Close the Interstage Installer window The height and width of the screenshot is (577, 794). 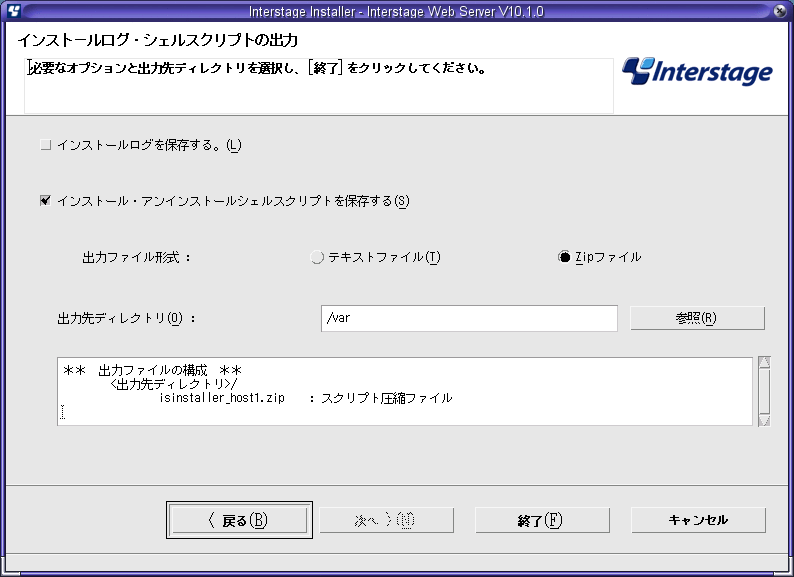coord(780,11)
